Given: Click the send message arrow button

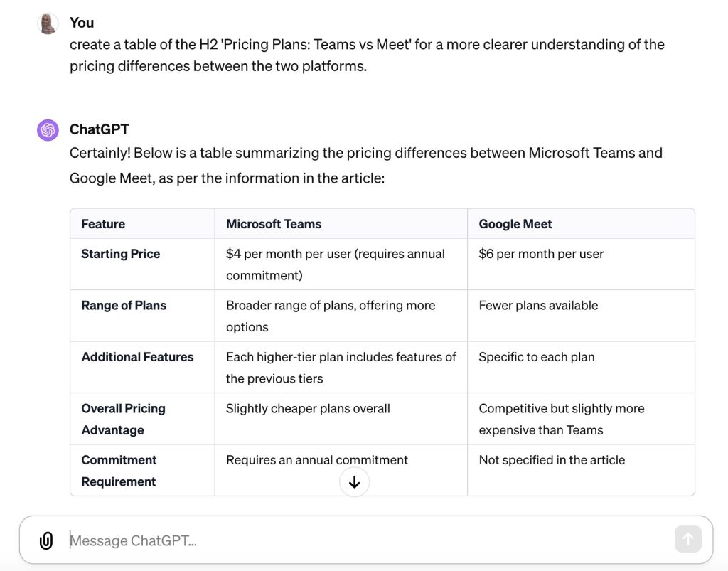Looking at the screenshot, I should 687,539.
